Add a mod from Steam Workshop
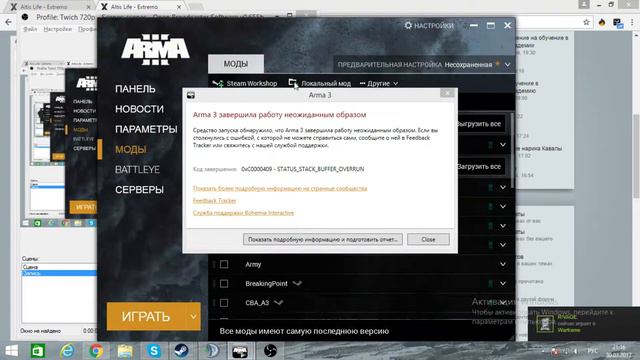 click(x=245, y=83)
